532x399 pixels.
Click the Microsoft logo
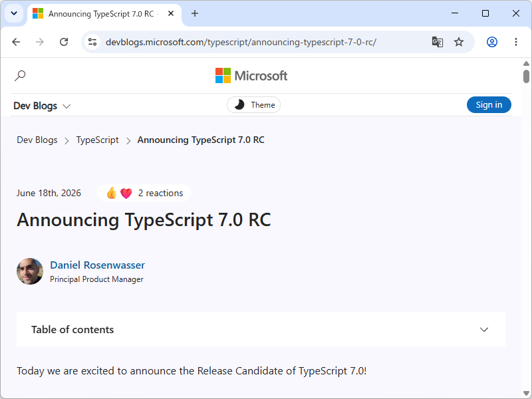coord(251,76)
